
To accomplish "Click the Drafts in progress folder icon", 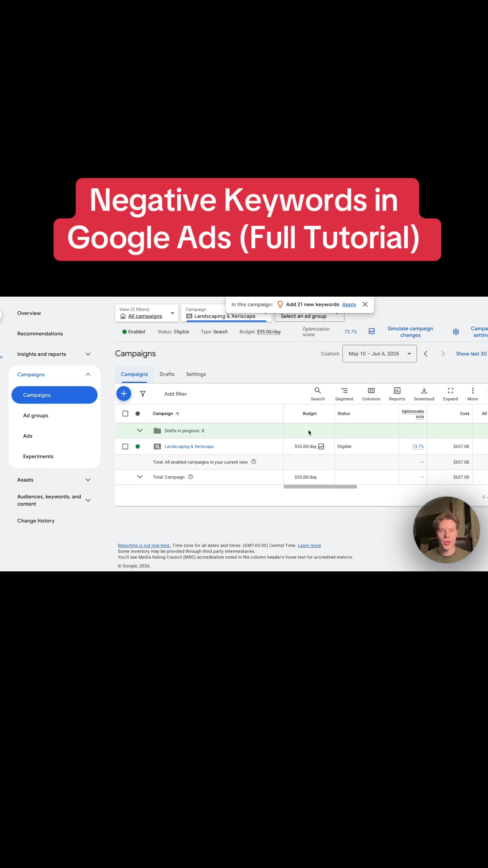I will click(157, 431).
